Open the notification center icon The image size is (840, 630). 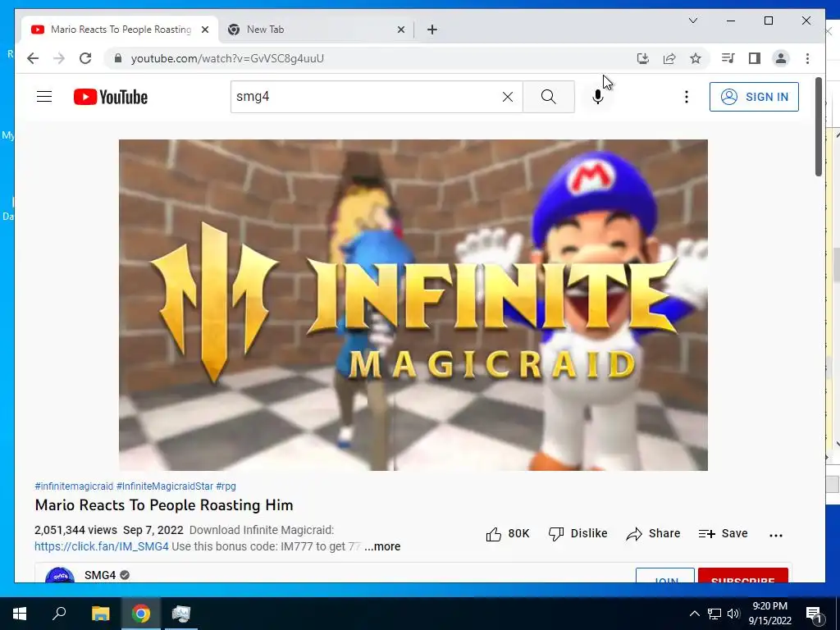click(814, 614)
